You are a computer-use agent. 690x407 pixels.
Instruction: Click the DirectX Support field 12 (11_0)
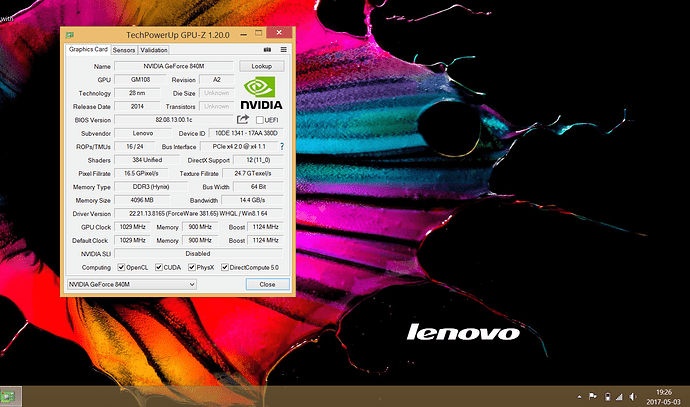(x=258, y=160)
